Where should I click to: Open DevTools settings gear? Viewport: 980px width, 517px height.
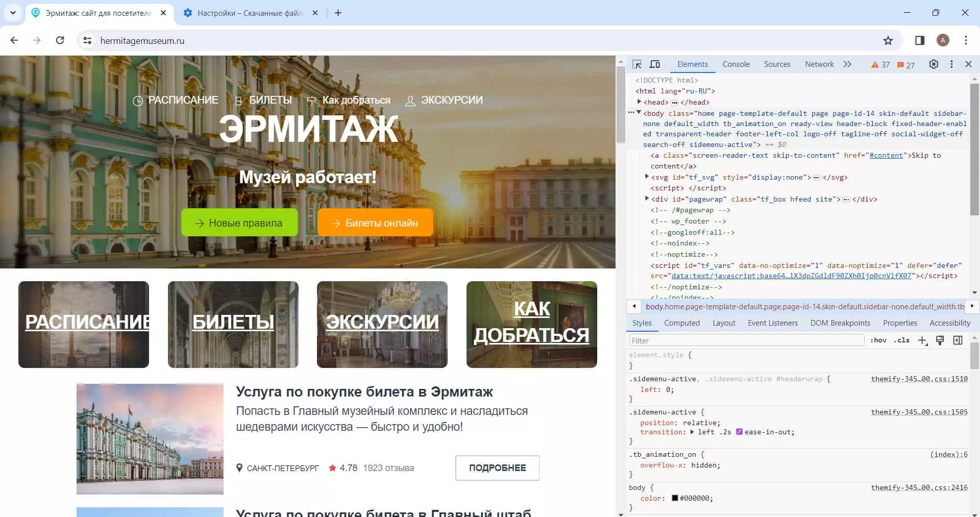coord(934,64)
